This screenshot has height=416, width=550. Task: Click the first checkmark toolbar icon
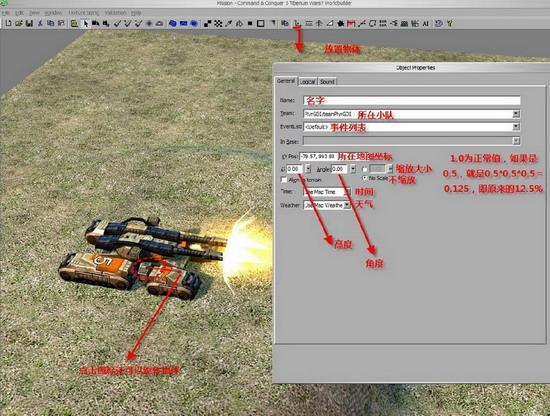(x=118, y=24)
